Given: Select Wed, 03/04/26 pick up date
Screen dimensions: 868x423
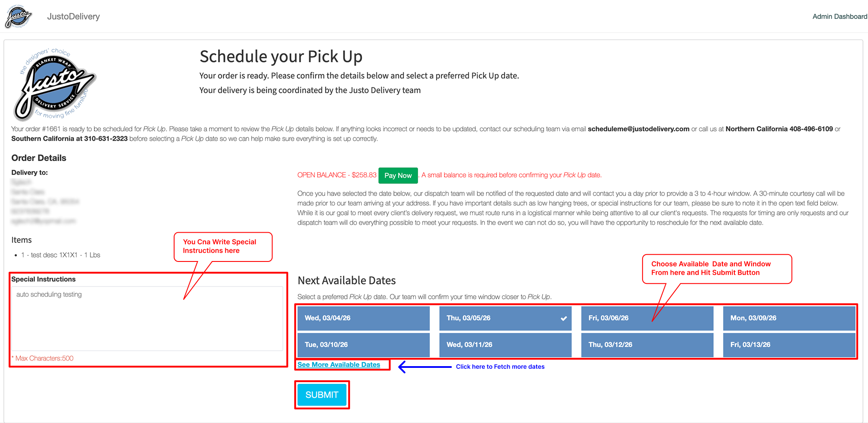Looking at the screenshot, I should point(363,318).
